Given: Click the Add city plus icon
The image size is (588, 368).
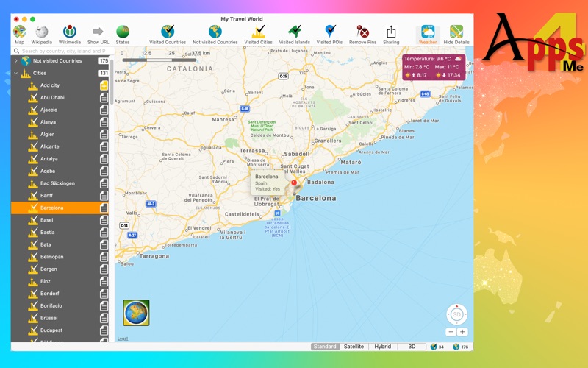Looking at the screenshot, I should click(x=104, y=85).
